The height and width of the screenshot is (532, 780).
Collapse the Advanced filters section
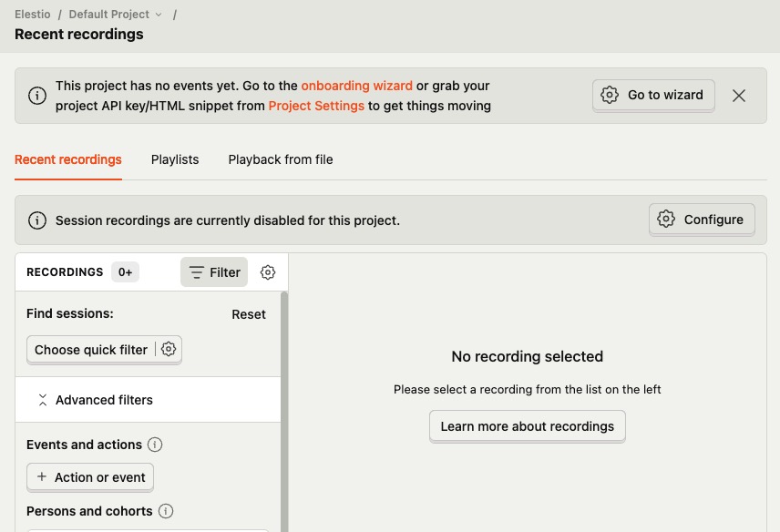[95, 400]
